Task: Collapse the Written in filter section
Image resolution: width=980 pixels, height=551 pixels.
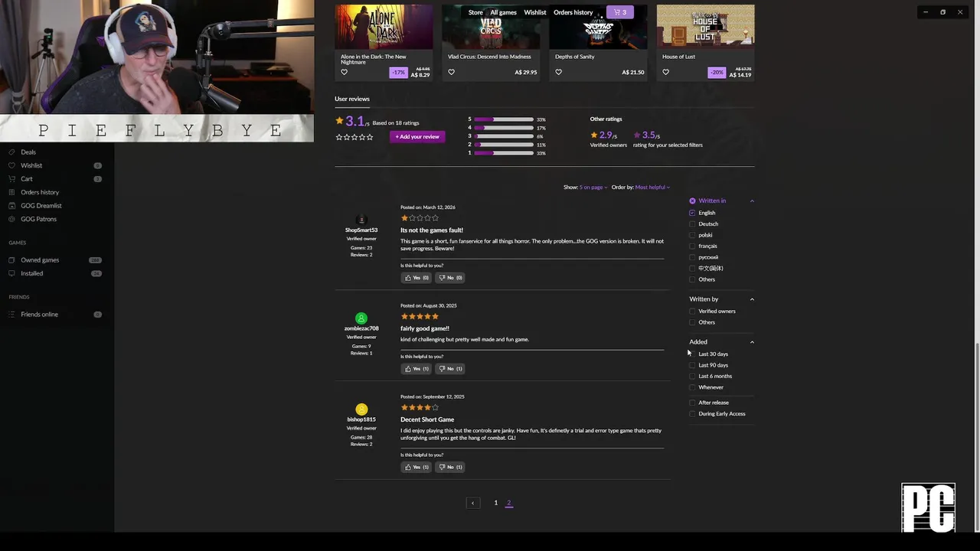Action: coord(752,201)
